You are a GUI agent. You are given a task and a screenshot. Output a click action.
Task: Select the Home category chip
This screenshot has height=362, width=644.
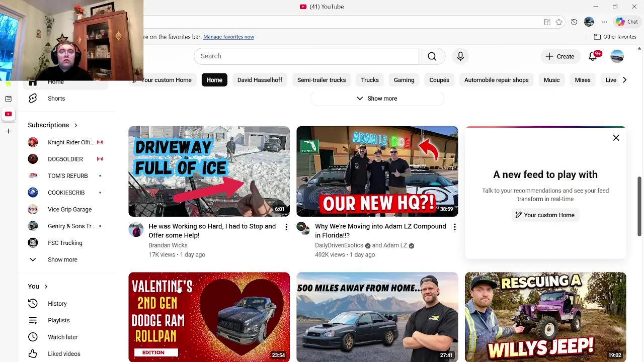click(x=214, y=80)
